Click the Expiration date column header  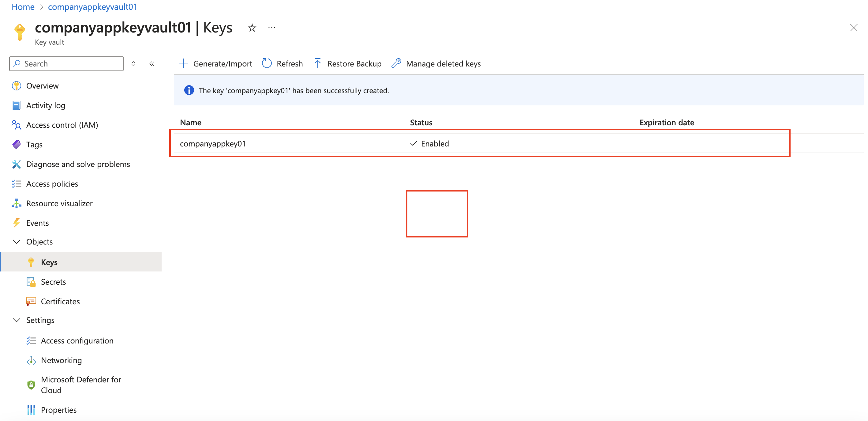coord(667,123)
